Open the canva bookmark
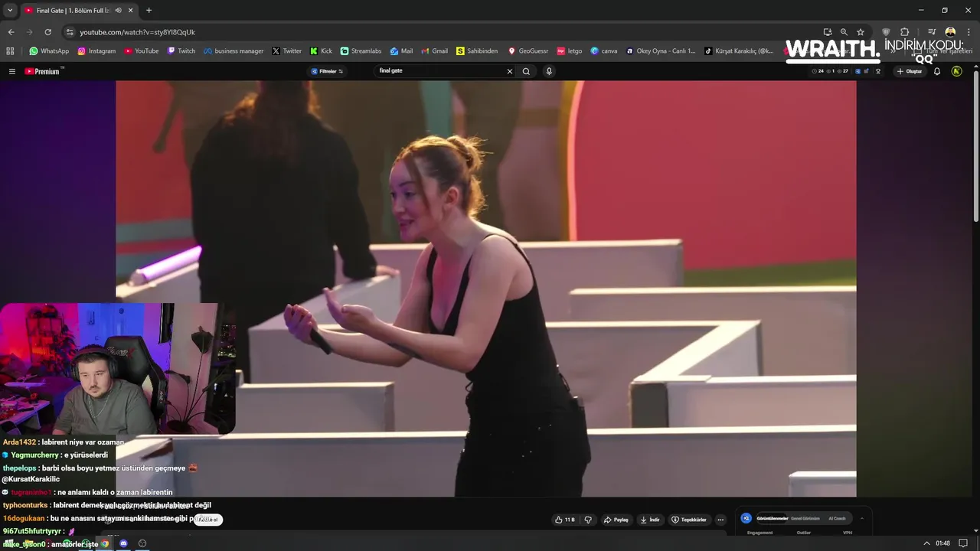The image size is (980, 551). pyautogui.click(x=604, y=51)
